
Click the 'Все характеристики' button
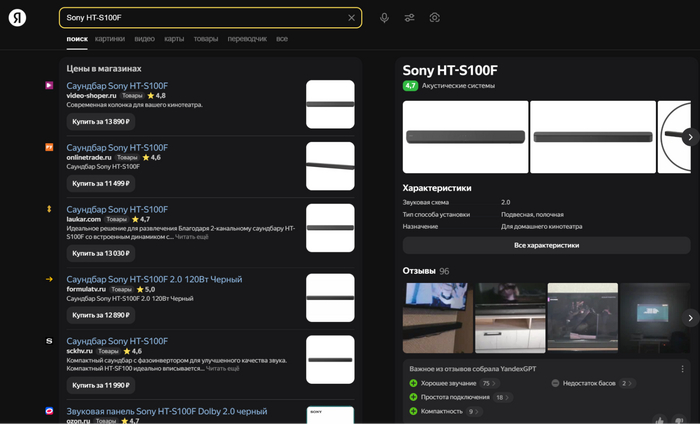point(546,245)
